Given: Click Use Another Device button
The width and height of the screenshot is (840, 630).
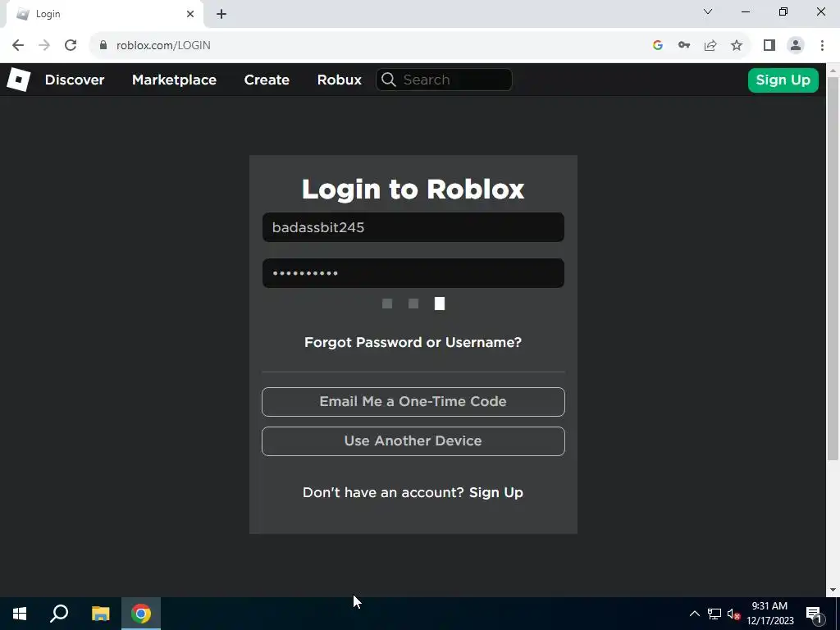Looking at the screenshot, I should pos(413,441).
